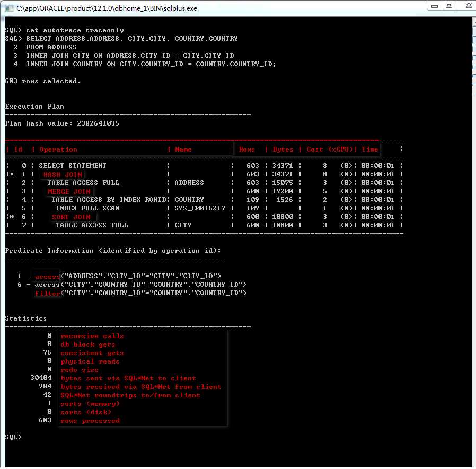Click the 'SYS_C0016217' index name

click(200, 208)
